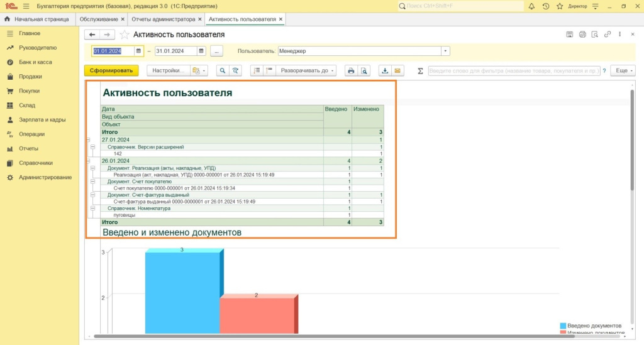Switch to the Отчеты администратора tab
This screenshot has height=345, width=644.
tap(163, 19)
